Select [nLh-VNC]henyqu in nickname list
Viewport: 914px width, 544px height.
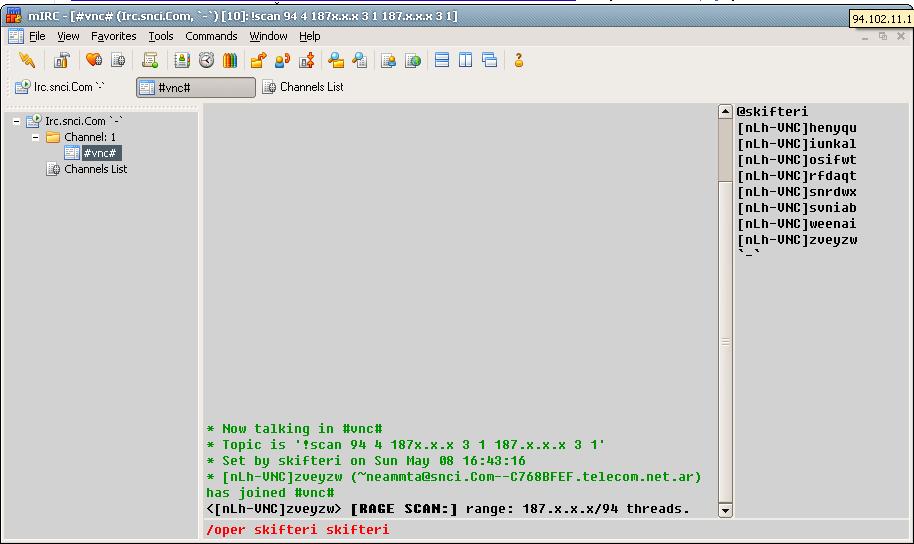797,128
